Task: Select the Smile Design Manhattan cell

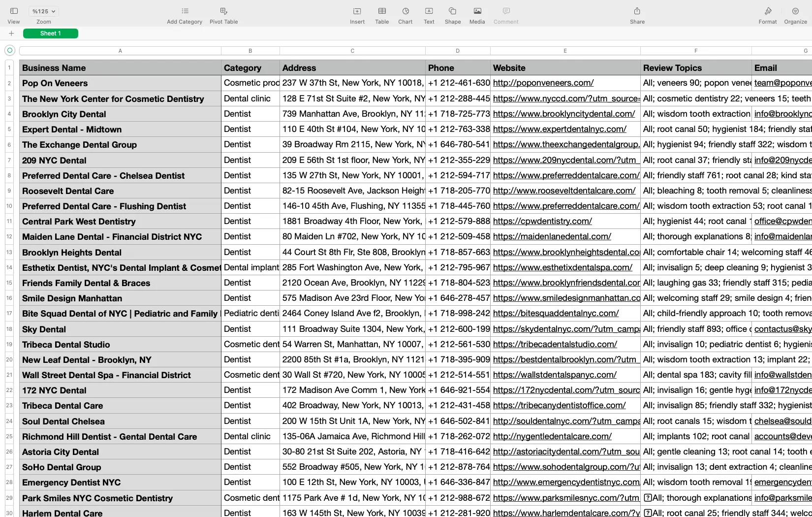Action: click(120, 298)
